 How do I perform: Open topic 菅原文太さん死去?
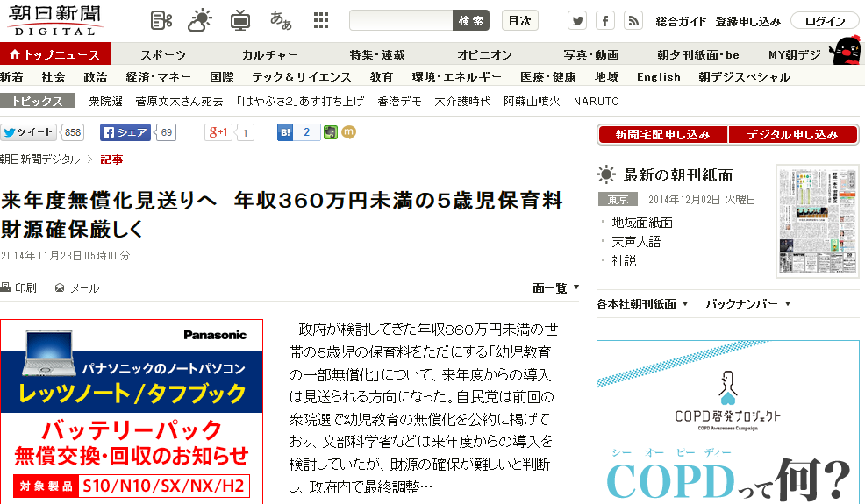tap(179, 102)
